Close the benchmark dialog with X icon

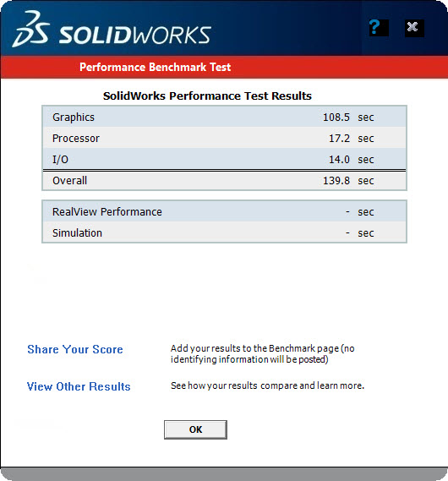click(414, 28)
